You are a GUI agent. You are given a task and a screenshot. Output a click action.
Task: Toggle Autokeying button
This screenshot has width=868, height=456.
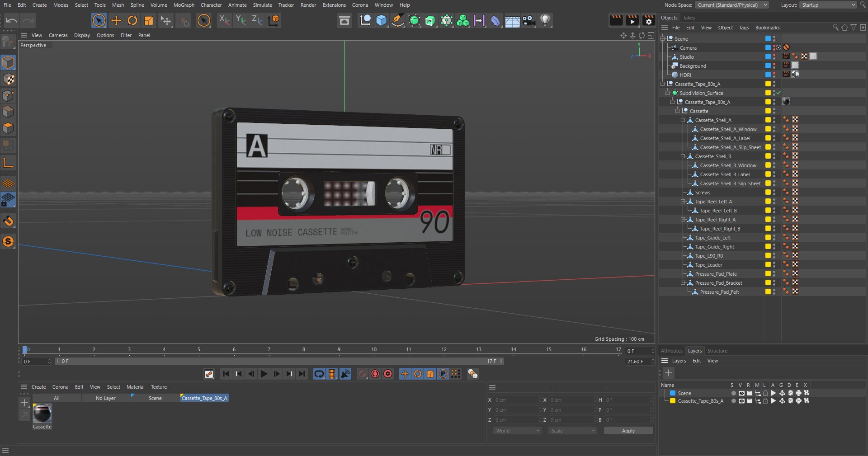375,374
